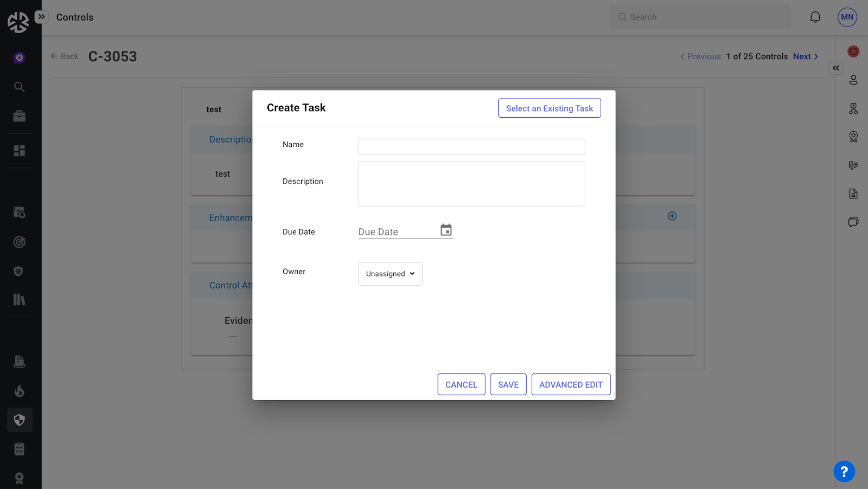868x489 pixels.
Task: Click the flame icon in left sidebar
Action: (20, 391)
